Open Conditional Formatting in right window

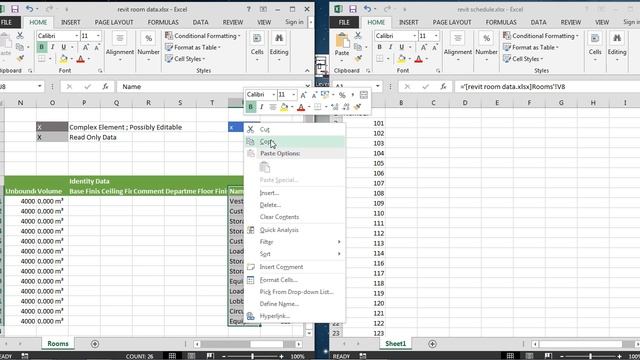pos(541,36)
